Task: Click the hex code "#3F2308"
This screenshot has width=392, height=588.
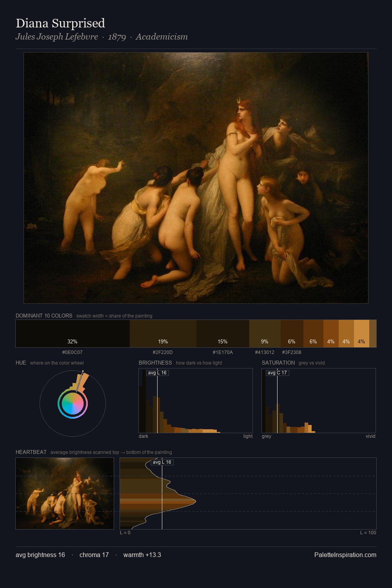Action: [292, 352]
